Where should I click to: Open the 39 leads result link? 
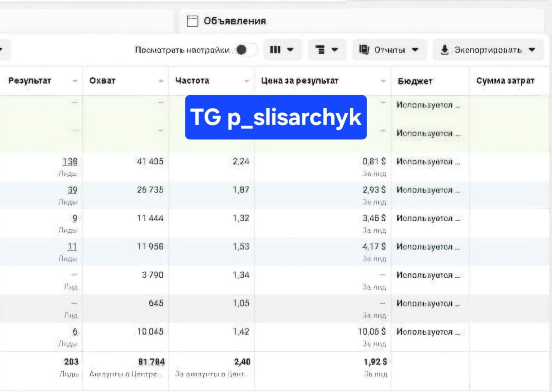pyautogui.click(x=73, y=190)
